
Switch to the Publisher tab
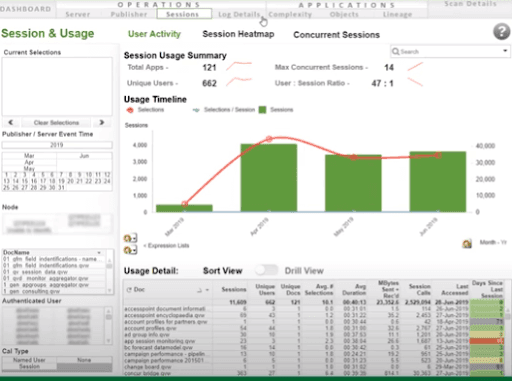point(129,14)
